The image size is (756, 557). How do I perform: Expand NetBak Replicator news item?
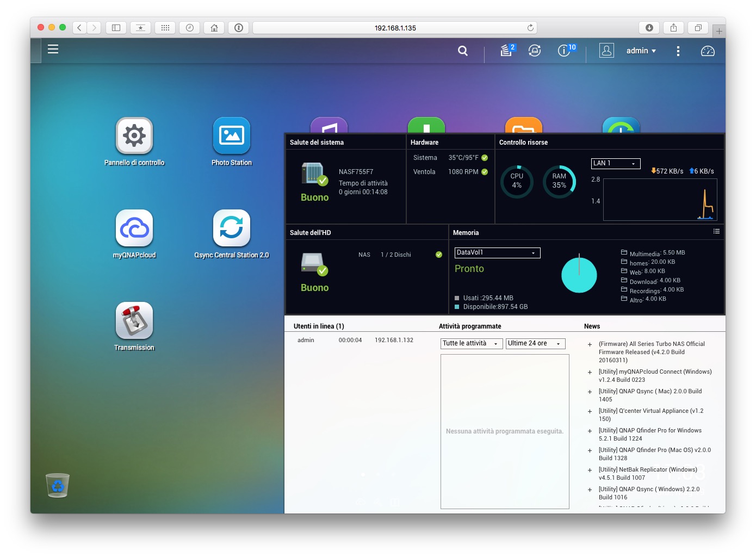pos(590,470)
